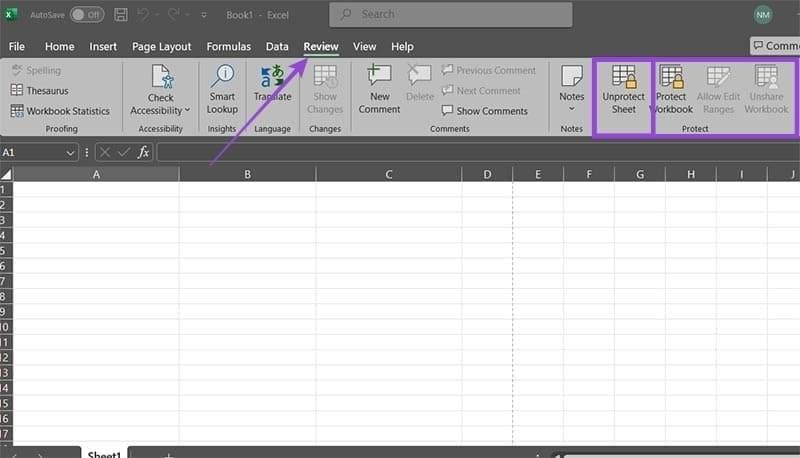Viewport: 800px width, 458px height.
Task: Click the Excel app logo
Action: click(10, 14)
